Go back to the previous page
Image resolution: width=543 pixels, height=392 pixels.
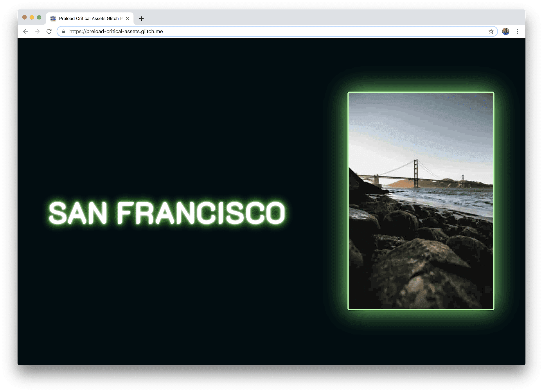point(26,31)
